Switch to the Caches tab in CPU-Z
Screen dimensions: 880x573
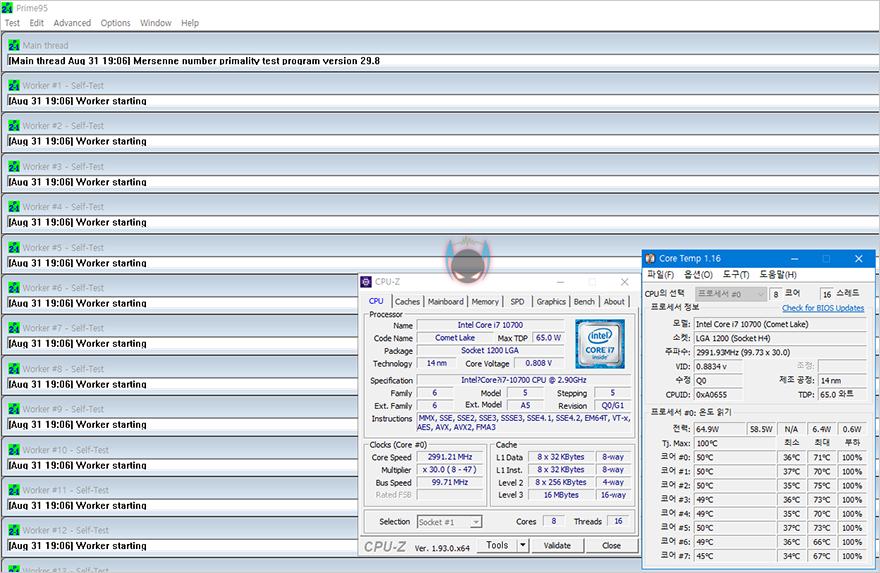(x=407, y=301)
